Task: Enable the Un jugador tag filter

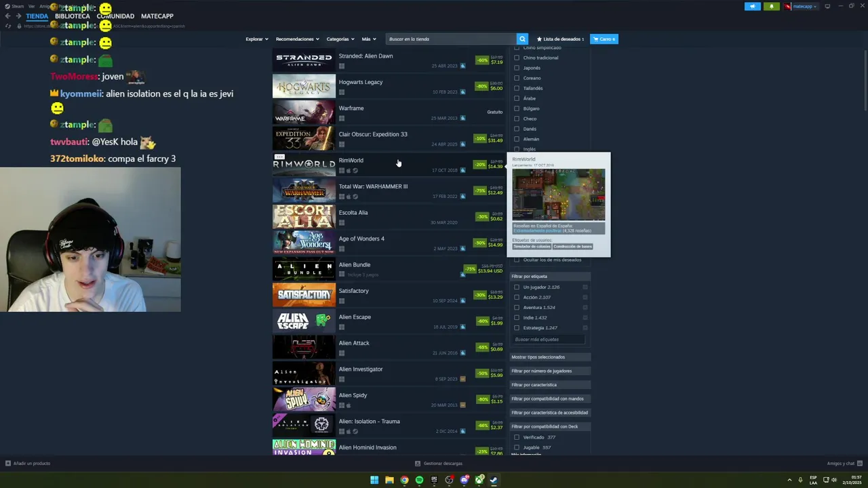Action: pyautogui.click(x=517, y=287)
